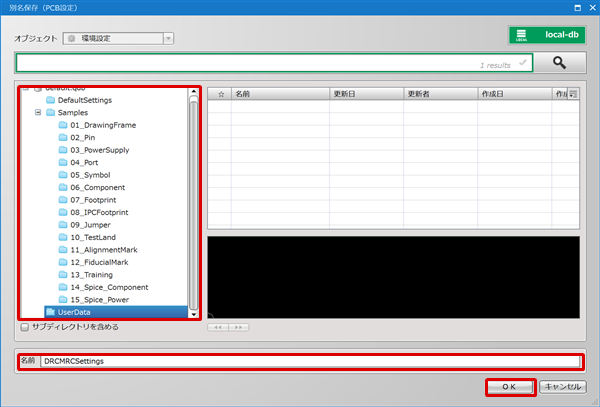Select folder 11_AlignmentMark
This screenshot has height=407, width=600.
coord(98,250)
